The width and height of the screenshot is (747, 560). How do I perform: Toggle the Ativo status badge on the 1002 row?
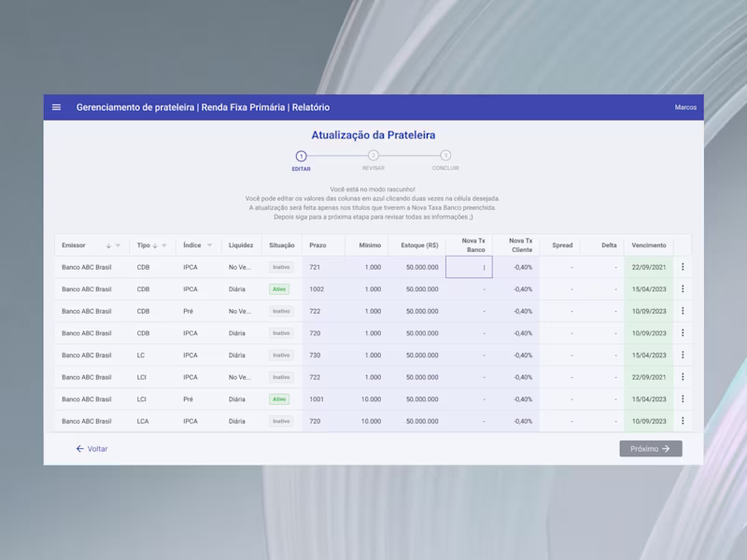279,289
